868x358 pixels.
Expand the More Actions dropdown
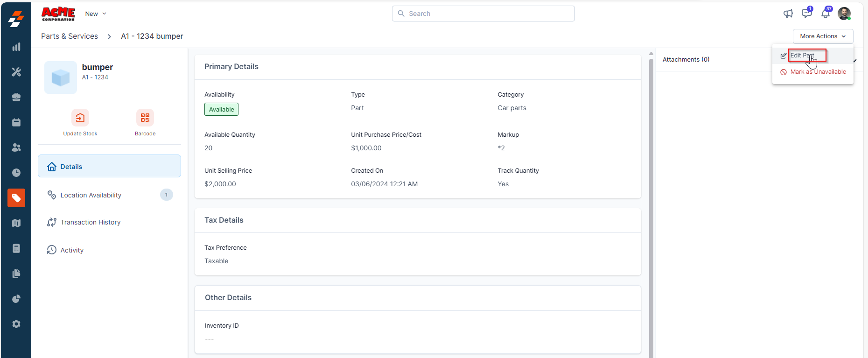823,36
